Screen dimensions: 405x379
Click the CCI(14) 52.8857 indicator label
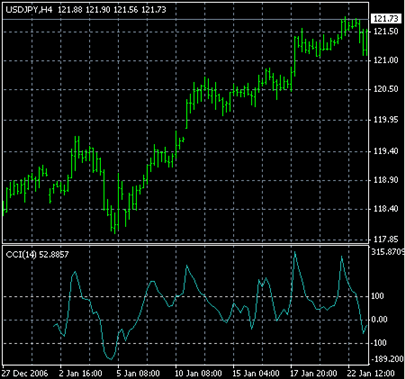pos(37,255)
